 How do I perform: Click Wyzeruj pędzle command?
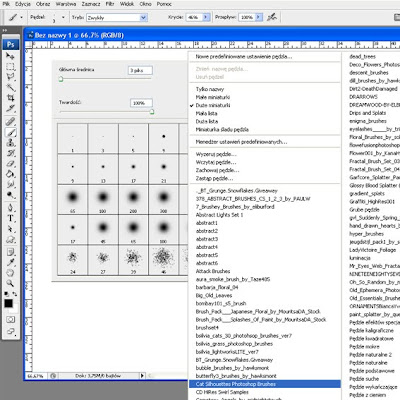(216, 154)
